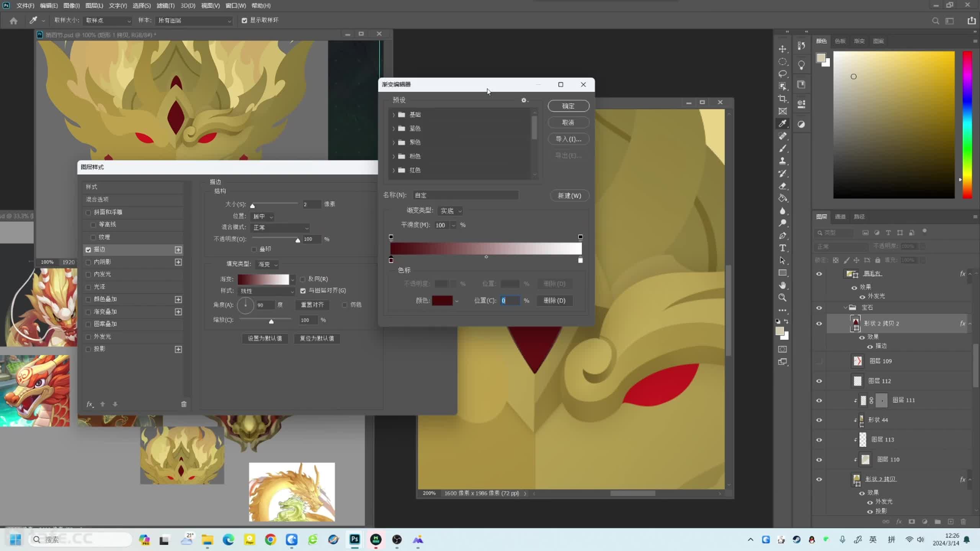Image resolution: width=980 pixels, height=551 pixels.
Task: Click the 新建(W) button
Action: [569, 196]
